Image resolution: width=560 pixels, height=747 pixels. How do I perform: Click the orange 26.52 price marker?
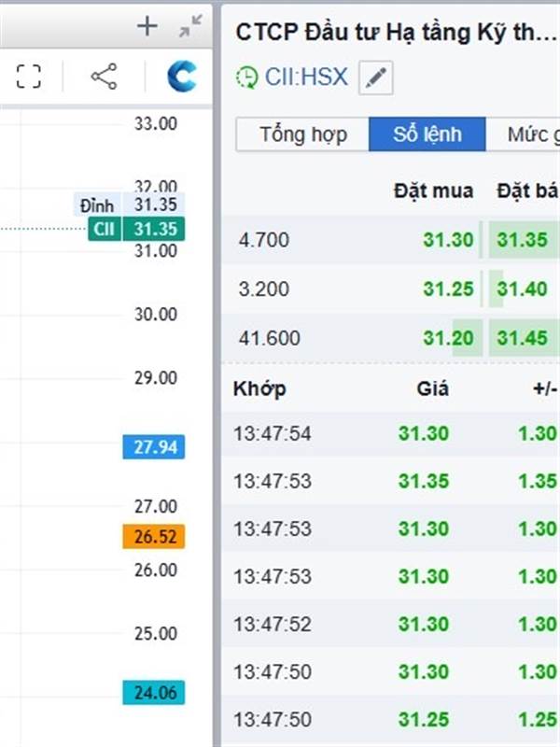click(x=154, y=537)
